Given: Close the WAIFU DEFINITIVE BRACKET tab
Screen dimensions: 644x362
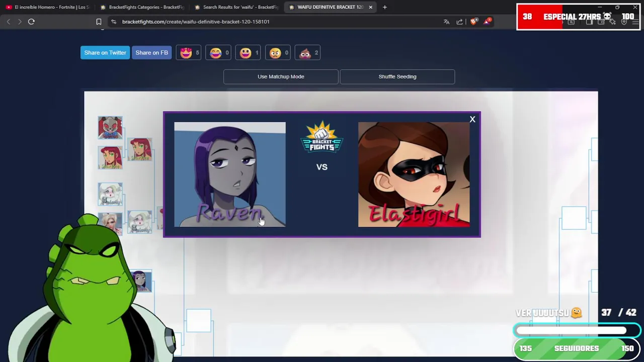Looking at the screenshot, I should (370, 7).
